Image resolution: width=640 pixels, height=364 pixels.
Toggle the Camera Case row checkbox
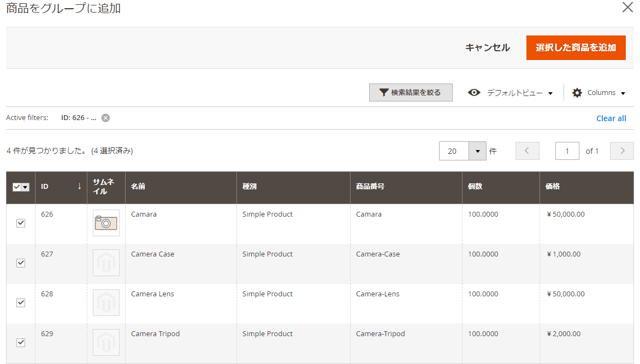[20, 262]
